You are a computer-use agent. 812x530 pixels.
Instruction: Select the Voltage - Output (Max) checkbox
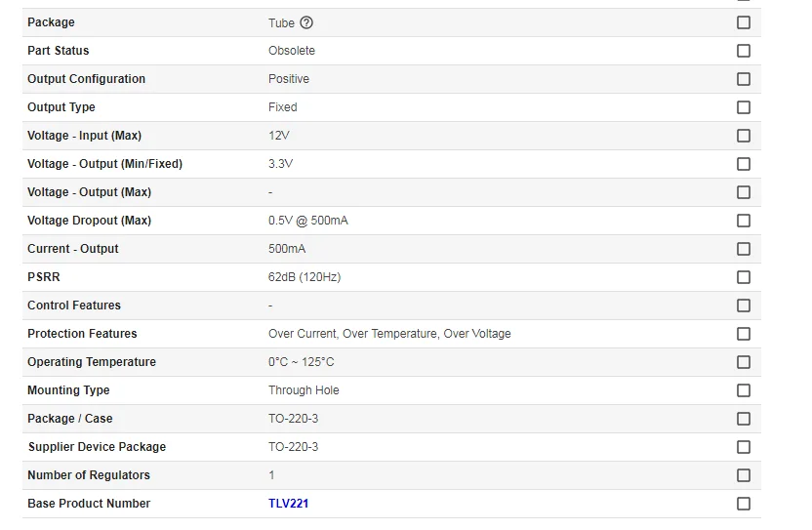coord(744,192)
